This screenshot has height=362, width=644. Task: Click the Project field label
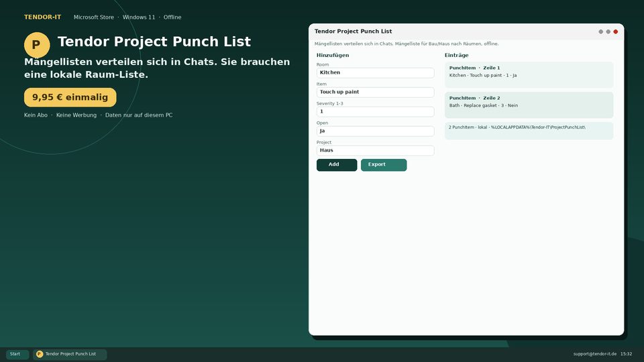pos(323,142)
